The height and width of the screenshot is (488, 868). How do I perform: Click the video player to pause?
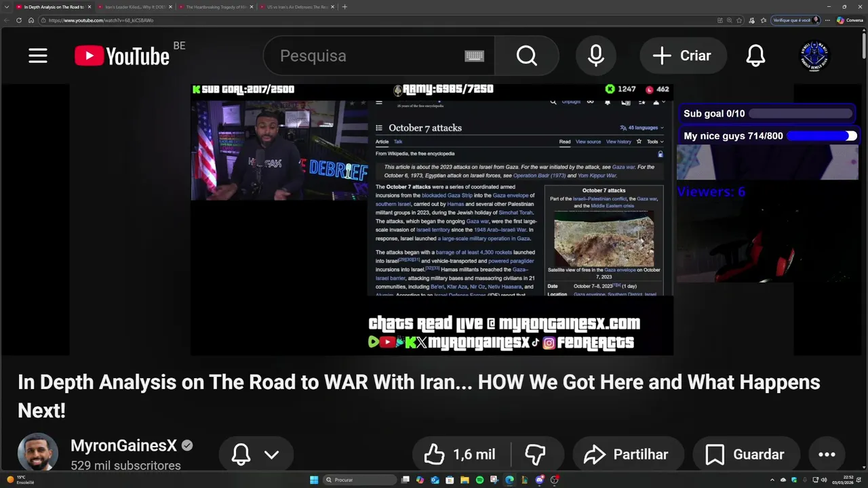[x=432, y=220]
